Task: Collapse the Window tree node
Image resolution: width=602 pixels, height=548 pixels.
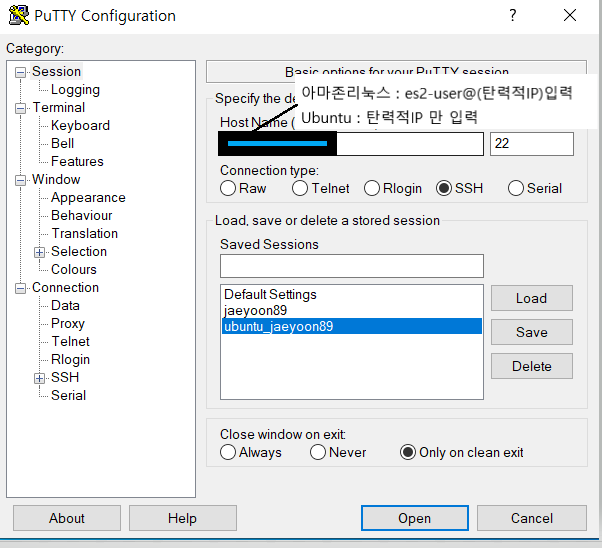Action: tap(20, 180)
